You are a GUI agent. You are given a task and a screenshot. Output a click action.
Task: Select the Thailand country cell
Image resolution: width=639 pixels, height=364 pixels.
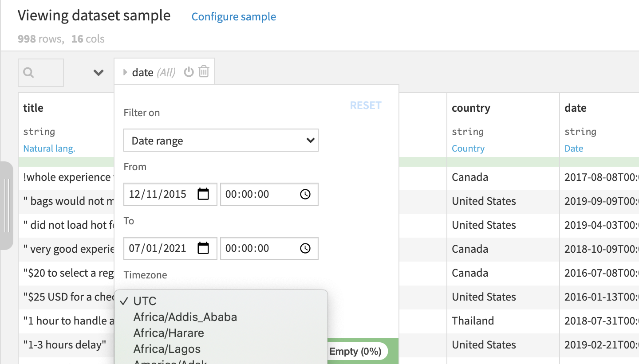(503, 321)
